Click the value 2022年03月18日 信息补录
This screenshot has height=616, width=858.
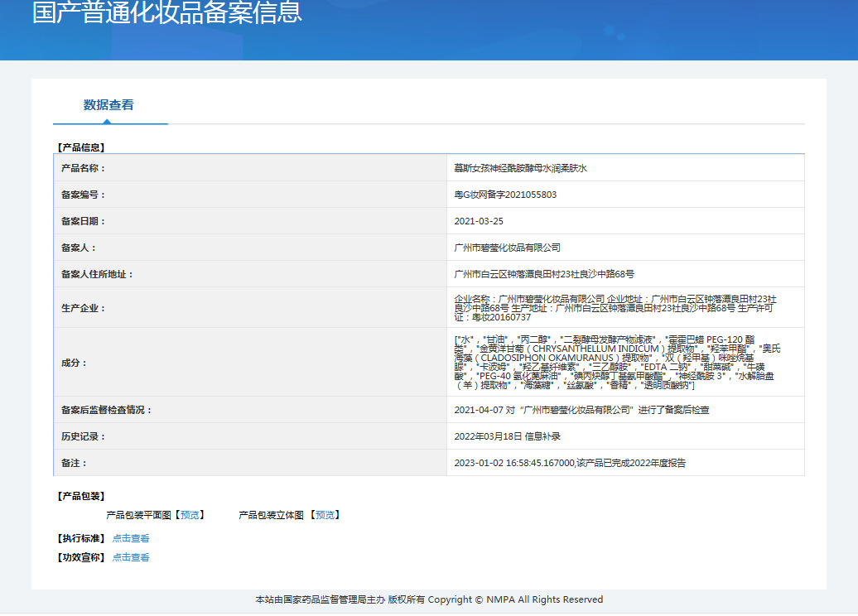point(507,436)
